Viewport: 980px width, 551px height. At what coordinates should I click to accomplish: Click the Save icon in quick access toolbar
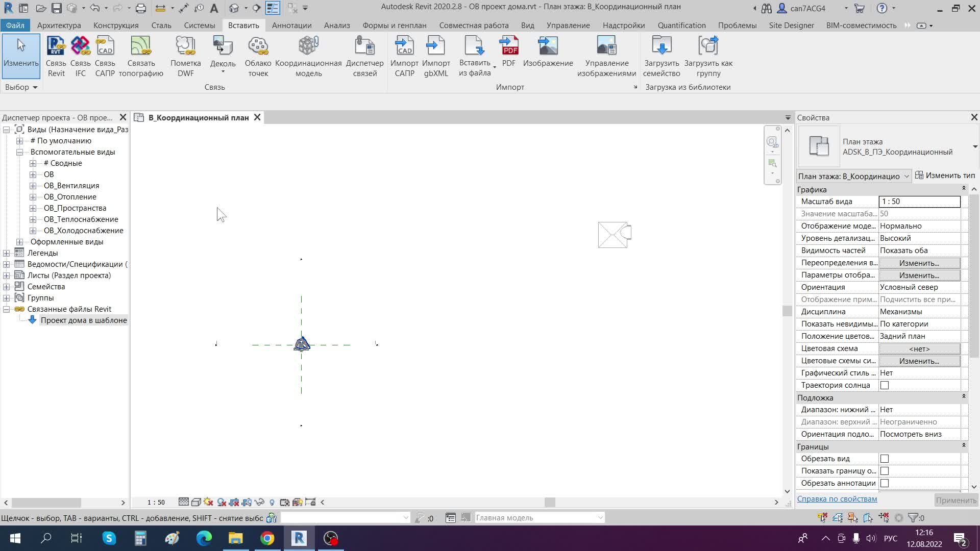[x=56, y=8]
